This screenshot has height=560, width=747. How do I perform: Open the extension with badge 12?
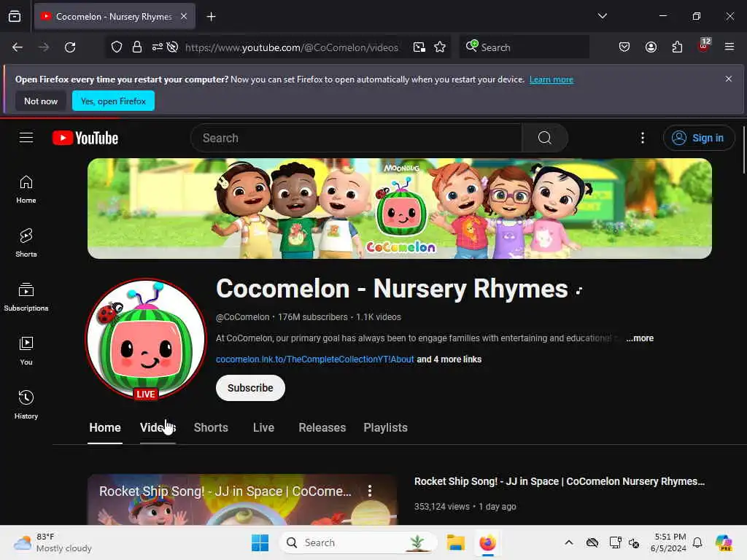coord(704,46)
